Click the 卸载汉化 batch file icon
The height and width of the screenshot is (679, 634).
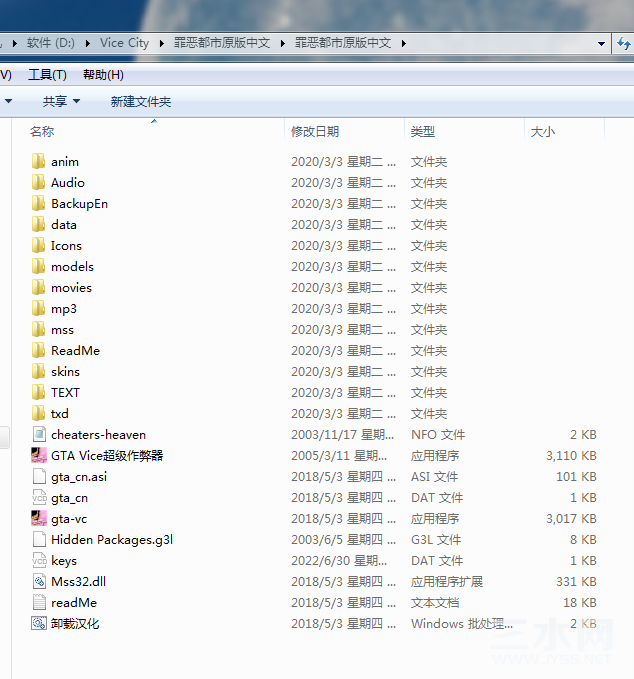pos(39,624)
